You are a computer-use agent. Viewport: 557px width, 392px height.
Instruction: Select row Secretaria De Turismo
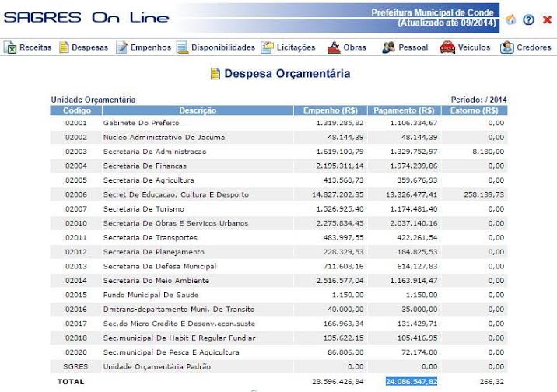[x=278, y=208]
